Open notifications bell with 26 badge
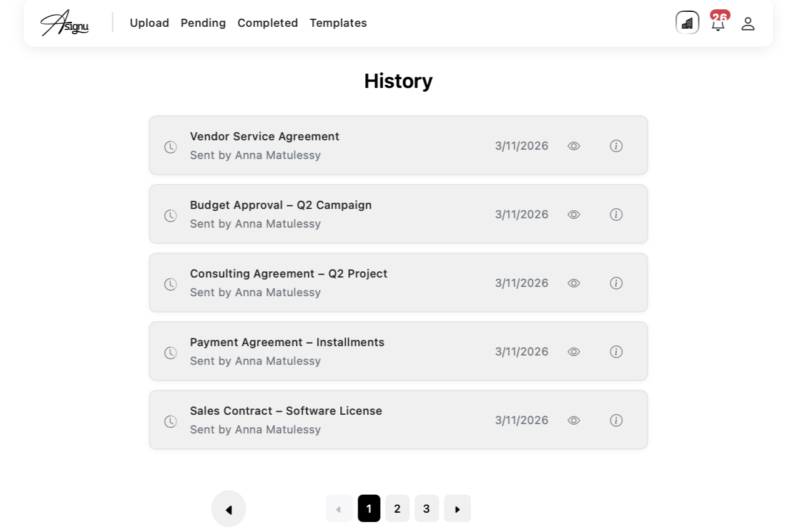The image size is (799, 532). (x=718, y=24)
